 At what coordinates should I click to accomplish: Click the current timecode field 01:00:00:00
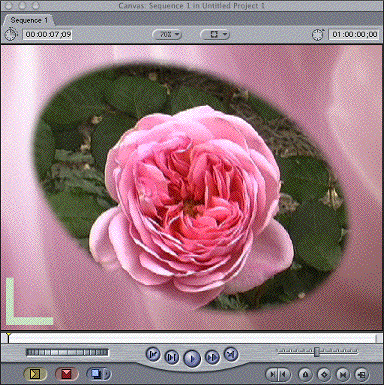coord(354,34)
